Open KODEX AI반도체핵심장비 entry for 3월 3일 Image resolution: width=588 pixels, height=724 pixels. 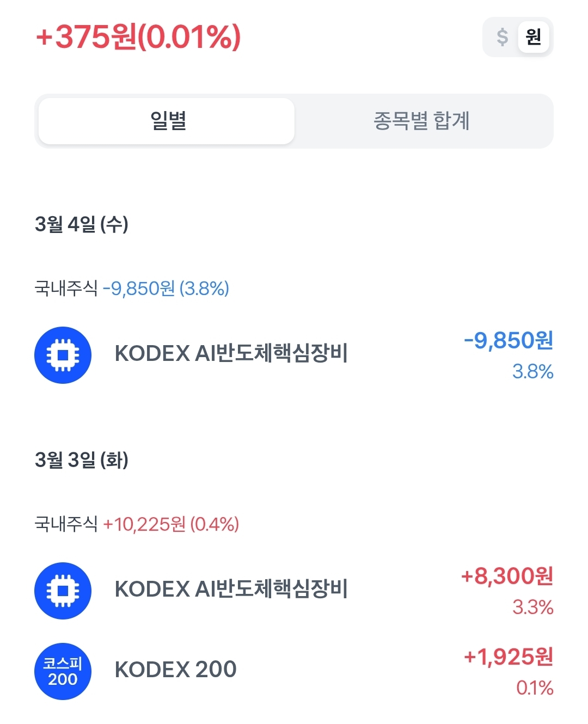tap(231, 589)
